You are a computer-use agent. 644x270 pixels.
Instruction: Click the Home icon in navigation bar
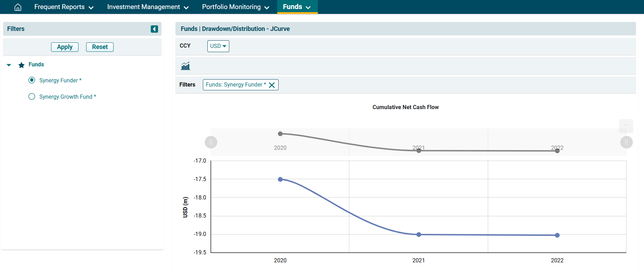pos(18,7)
